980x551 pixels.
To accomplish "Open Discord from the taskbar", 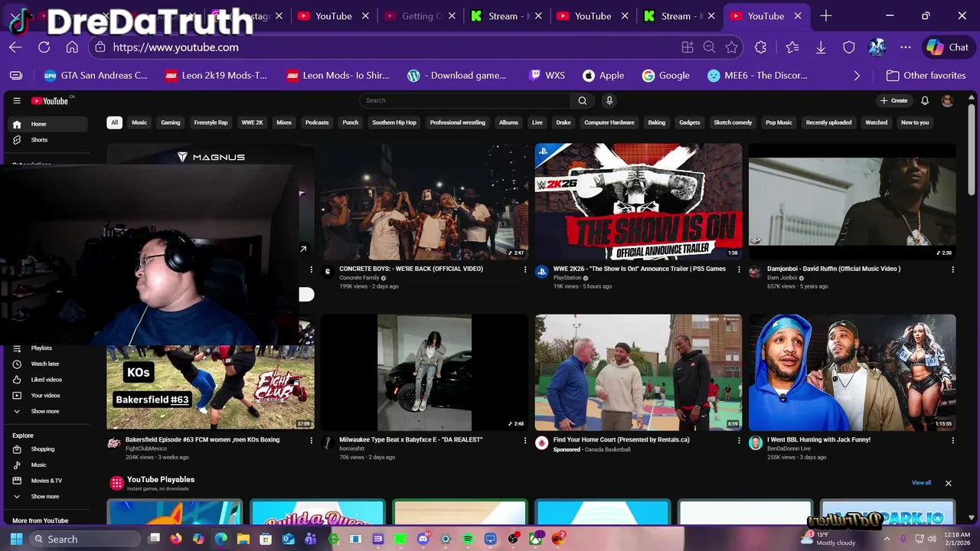I will [x=423, y=539].
